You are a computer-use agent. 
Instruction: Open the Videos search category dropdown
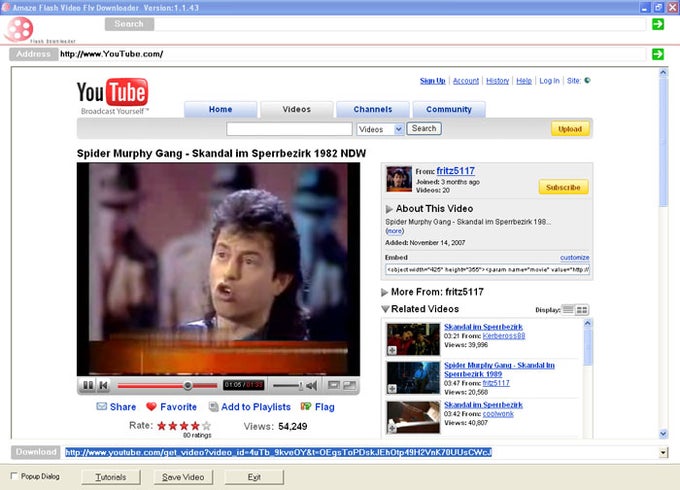399,129
